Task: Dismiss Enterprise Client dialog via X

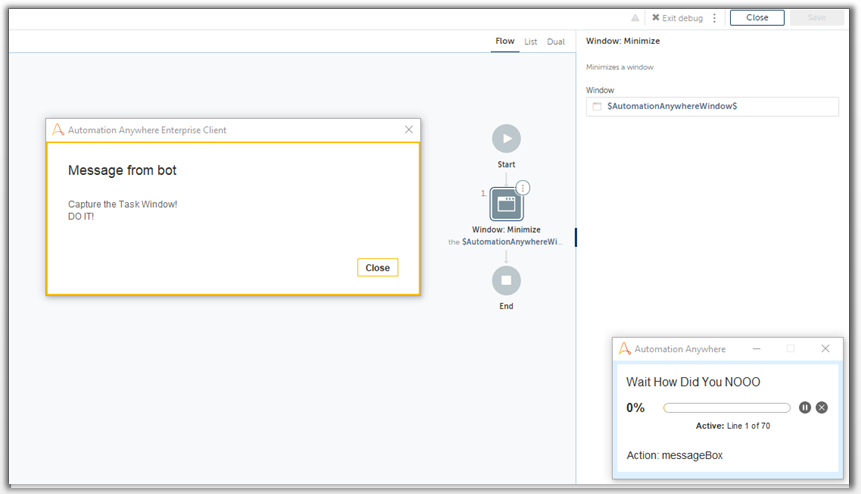Action: (x=409, y=130)
